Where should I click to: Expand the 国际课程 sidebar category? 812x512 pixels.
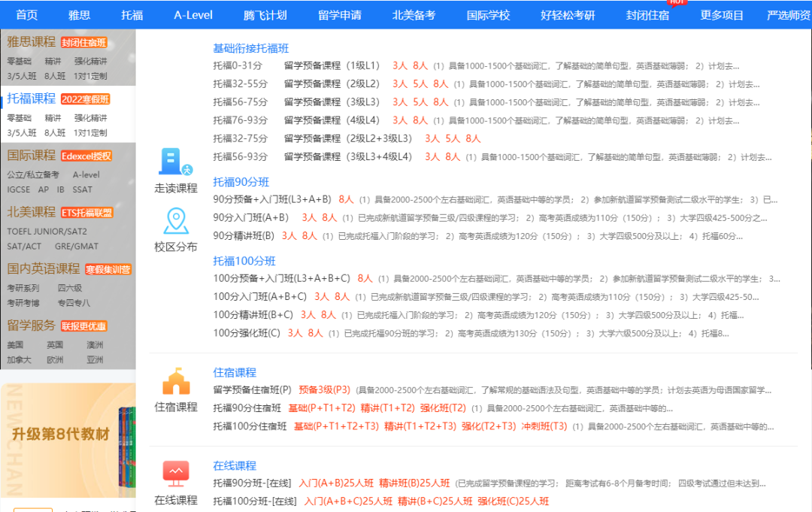pyautogui.click(x=32, y=156)
